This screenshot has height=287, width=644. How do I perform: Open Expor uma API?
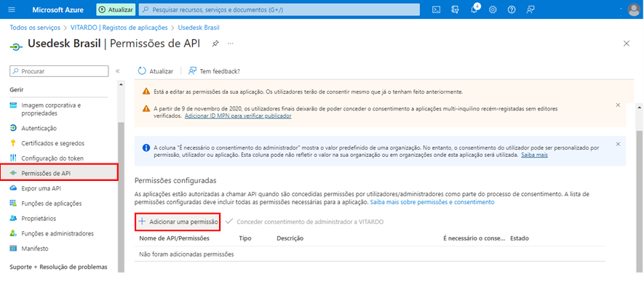click(41, 188)
